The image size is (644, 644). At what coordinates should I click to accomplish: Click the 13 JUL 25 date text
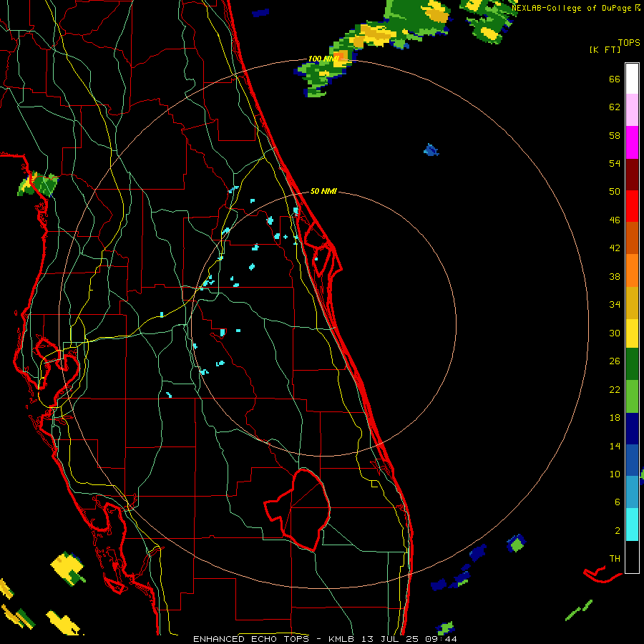391,639
